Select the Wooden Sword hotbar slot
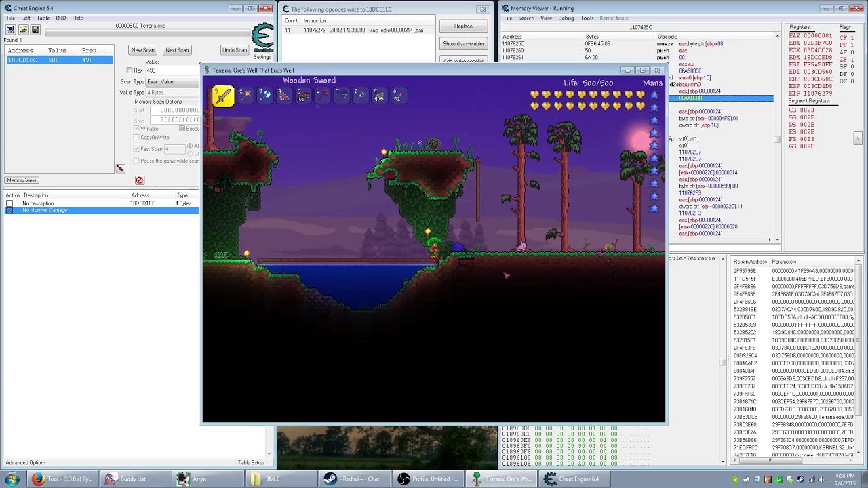Image resolution: width=868 pixels, height=488 pixels. point(223,96)
